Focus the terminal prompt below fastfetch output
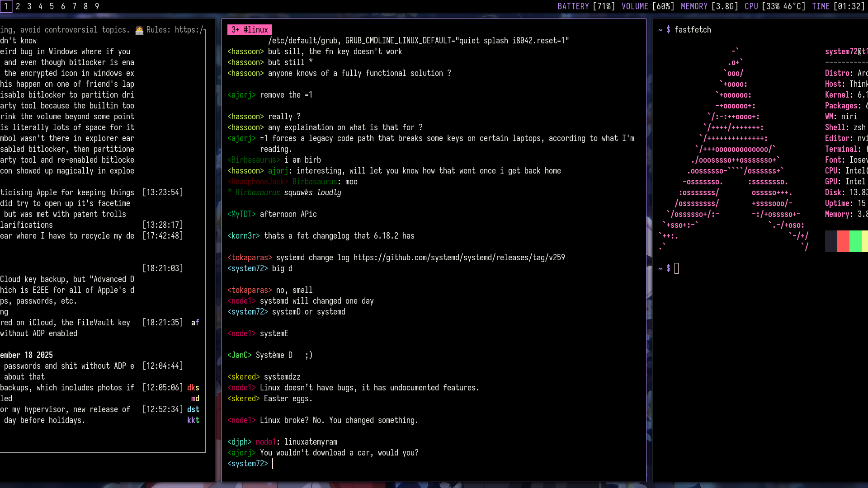Screen dimensions: 868x488 676,268
